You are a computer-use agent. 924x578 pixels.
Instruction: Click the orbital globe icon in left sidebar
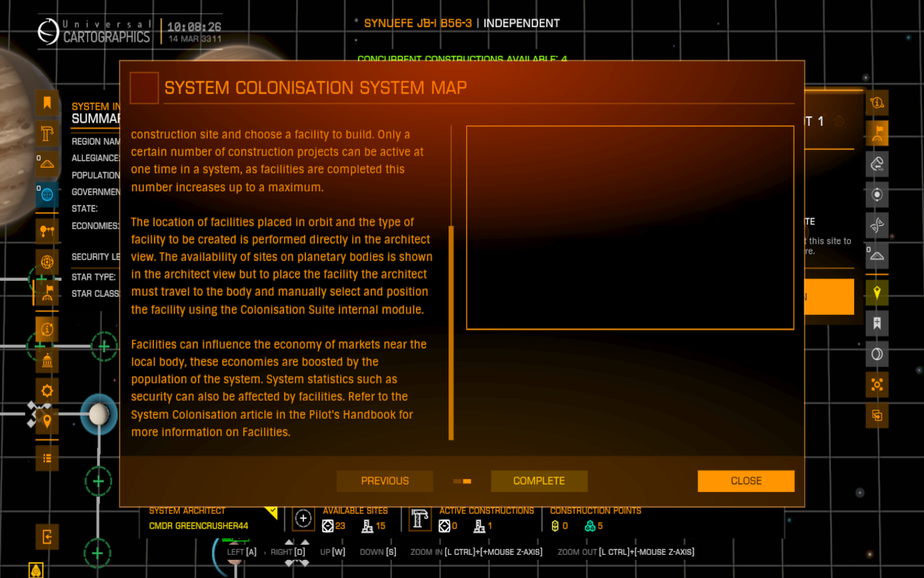[47, 261]
